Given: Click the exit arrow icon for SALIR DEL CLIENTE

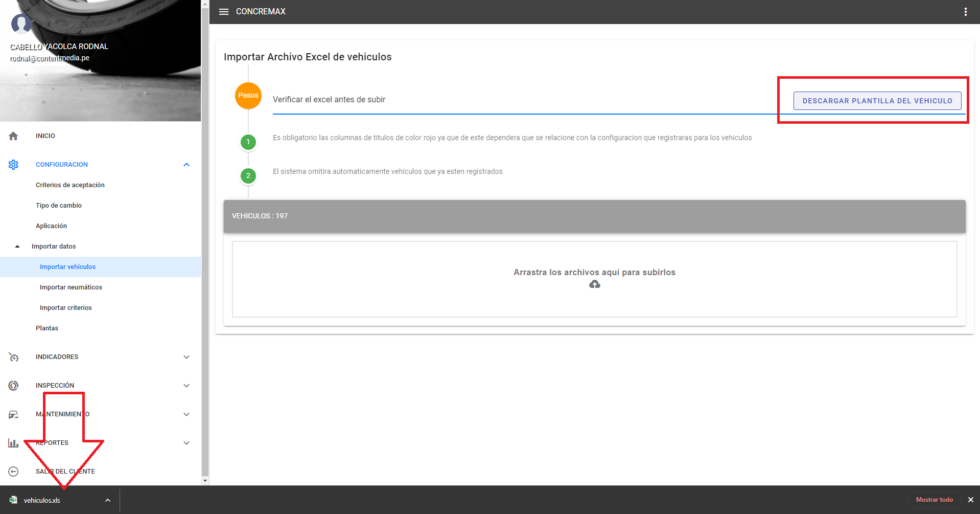Looking at the screenshot, I should pos(13,472).
